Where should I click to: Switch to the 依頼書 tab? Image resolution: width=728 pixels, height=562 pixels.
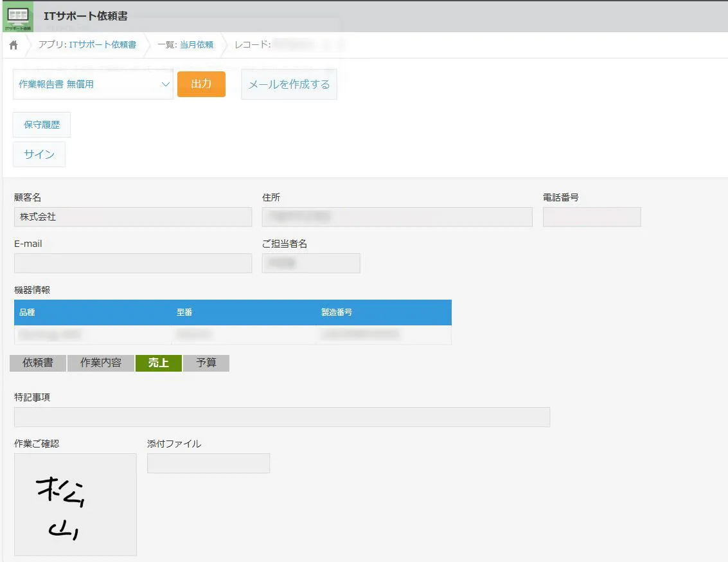coord(38,363)
